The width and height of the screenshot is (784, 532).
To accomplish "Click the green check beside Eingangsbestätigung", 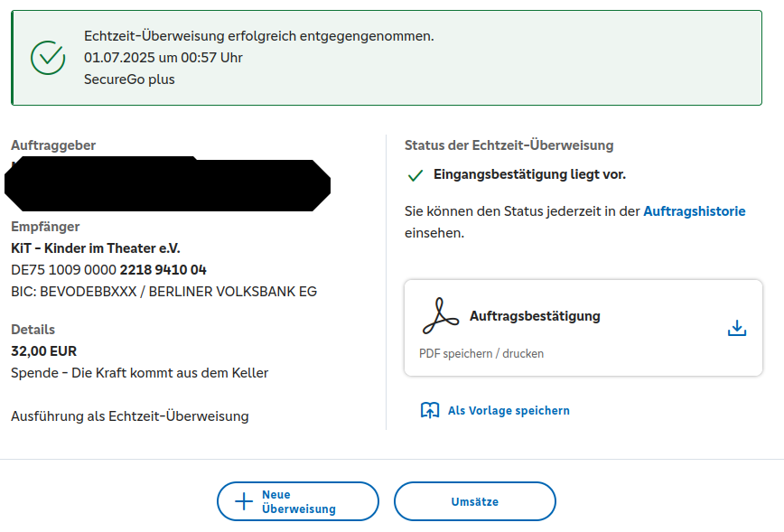I will click(415, 175).
